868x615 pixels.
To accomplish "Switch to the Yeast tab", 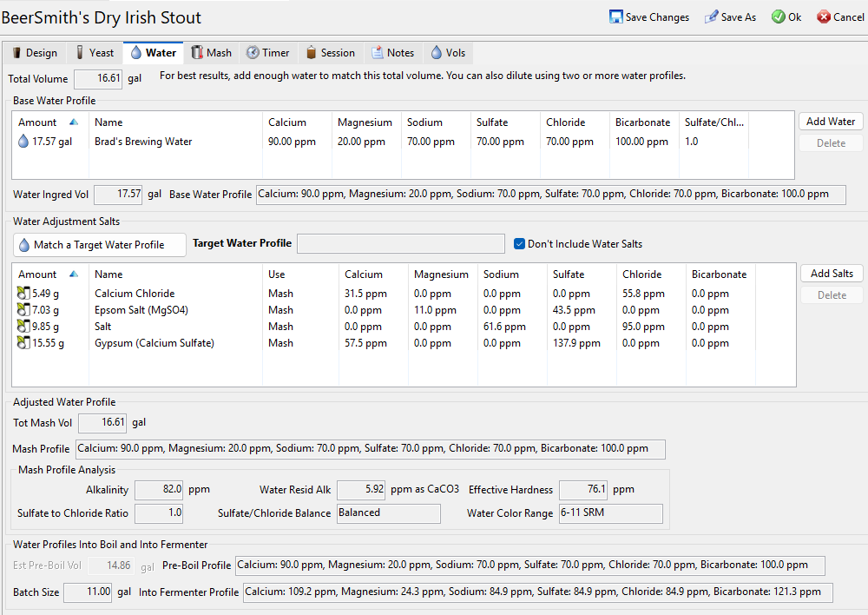I will (95, 53).
